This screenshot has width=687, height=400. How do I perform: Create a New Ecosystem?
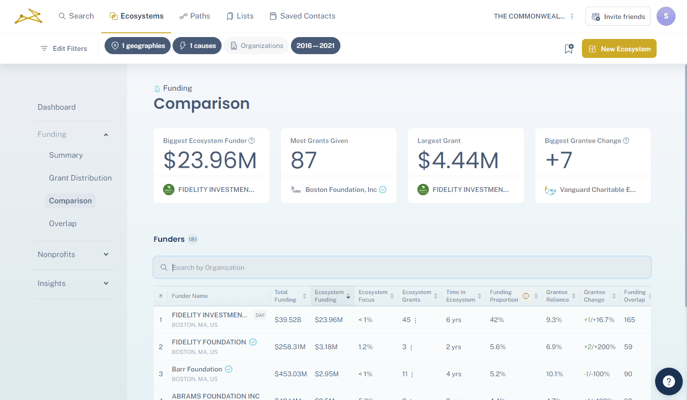pyautogui.click(x=619, y=49)
